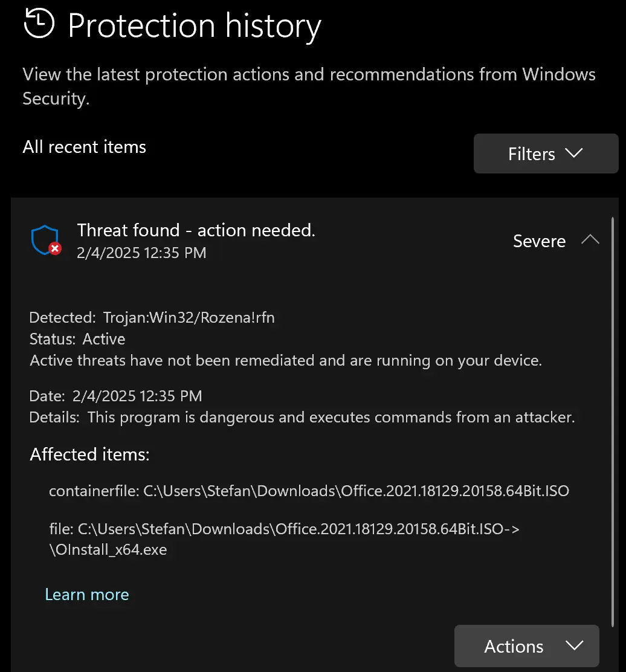Click the chevron inside the Actions button

coord(574,645)
